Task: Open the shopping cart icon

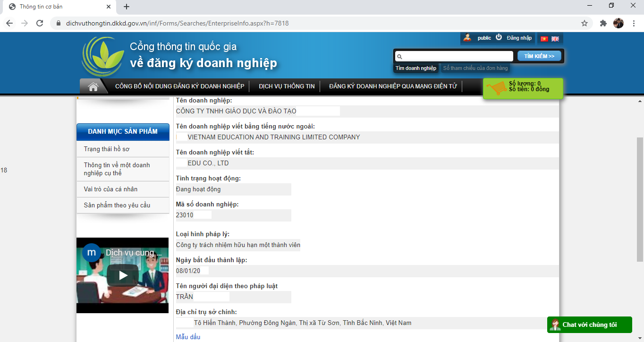Action: tap(496, 88)
